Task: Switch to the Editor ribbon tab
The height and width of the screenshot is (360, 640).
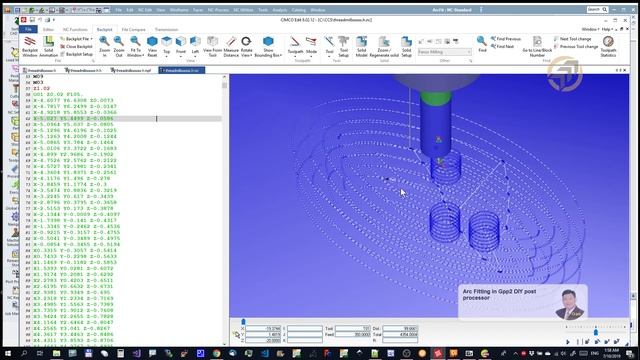Action: click(x=48, y=29)
